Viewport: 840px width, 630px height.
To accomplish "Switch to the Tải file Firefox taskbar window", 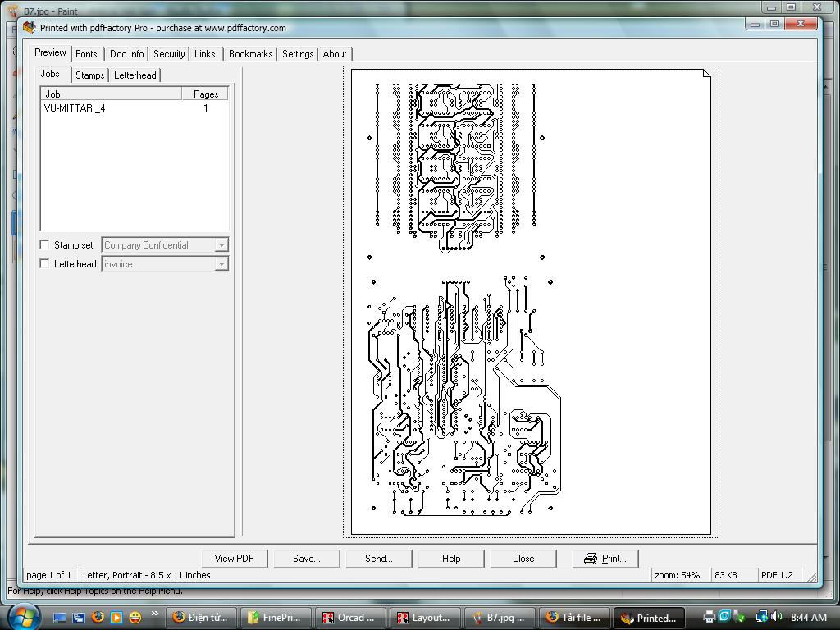I will [x=573, y=618].
